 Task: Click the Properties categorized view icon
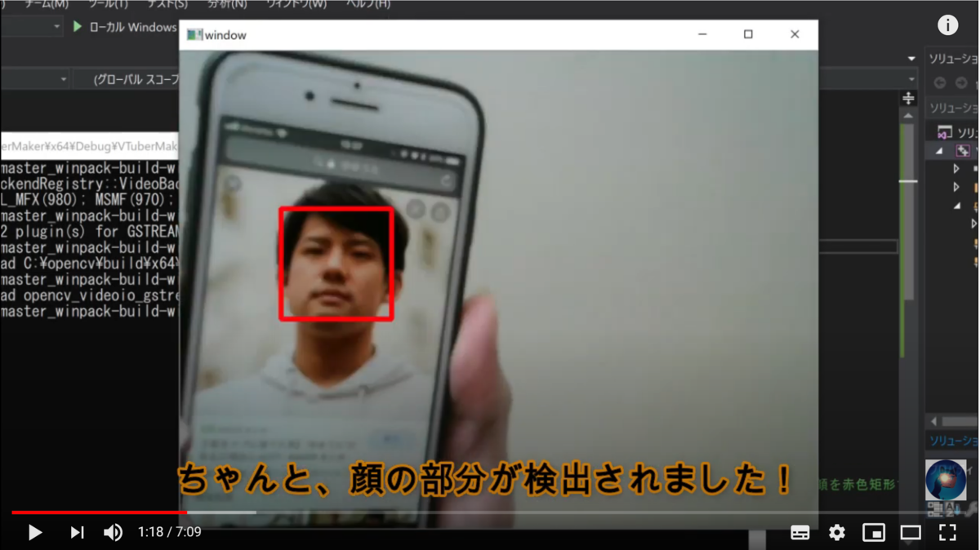(x=933, y=510)
